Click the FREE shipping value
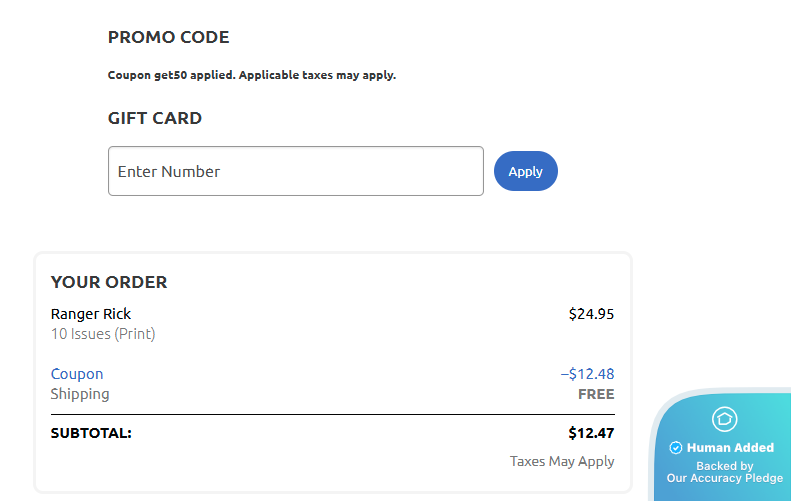 [x=596, y=394]
